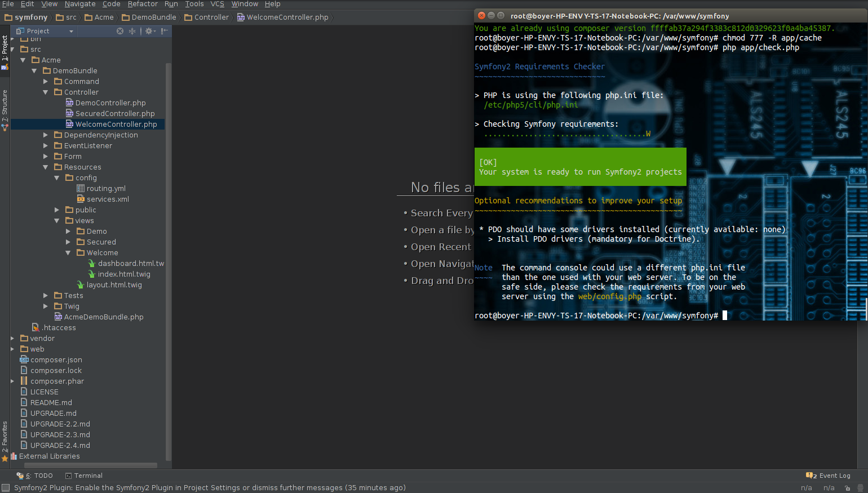Image resolution: width=868 pixels, height=493 pixels.
Task: Select UPGRADE-2.2.md file
Action: [x=55, y=424]
